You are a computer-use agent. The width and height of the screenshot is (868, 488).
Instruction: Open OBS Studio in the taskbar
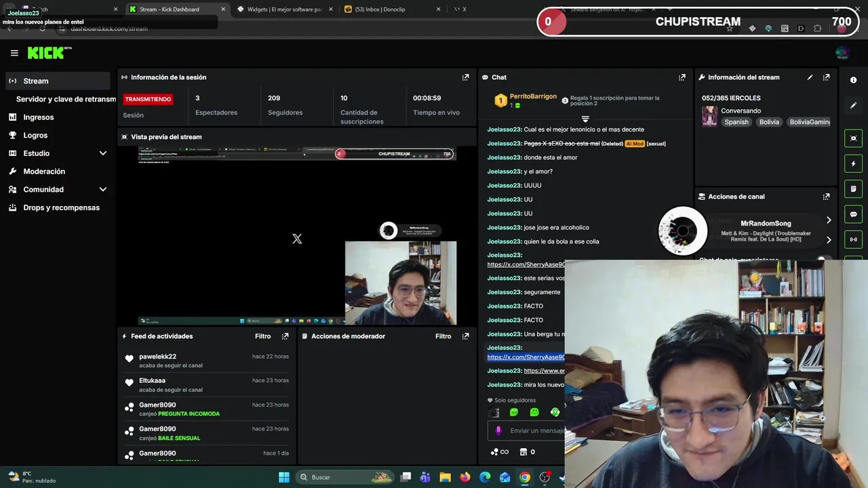[545, 477]
